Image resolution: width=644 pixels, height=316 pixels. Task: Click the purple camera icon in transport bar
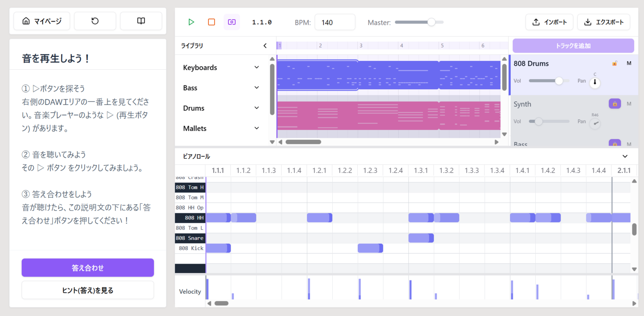click(232, 22)
